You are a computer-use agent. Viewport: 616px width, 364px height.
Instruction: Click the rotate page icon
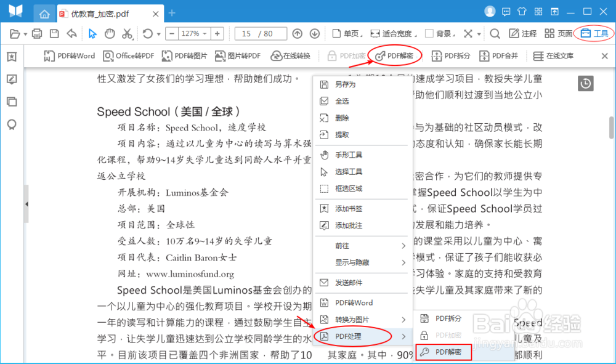[x=148, y=34]
